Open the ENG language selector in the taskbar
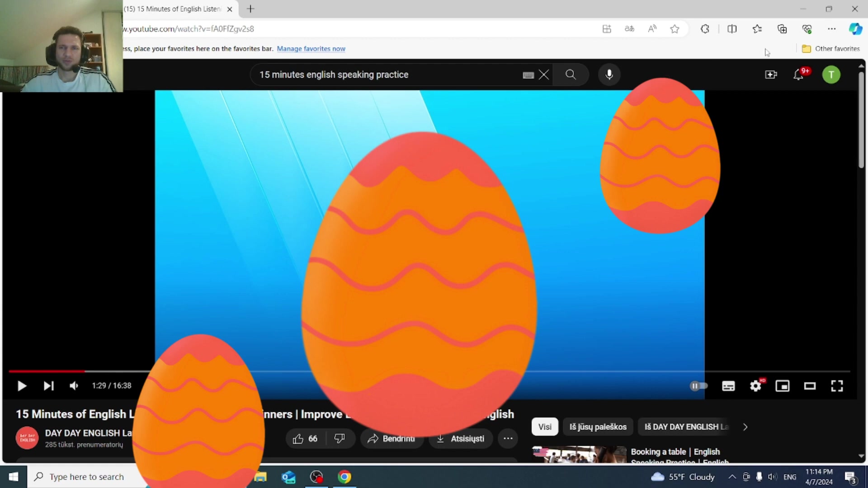The image size is (868, 488). pyautogui.click(x=790, y=476)
